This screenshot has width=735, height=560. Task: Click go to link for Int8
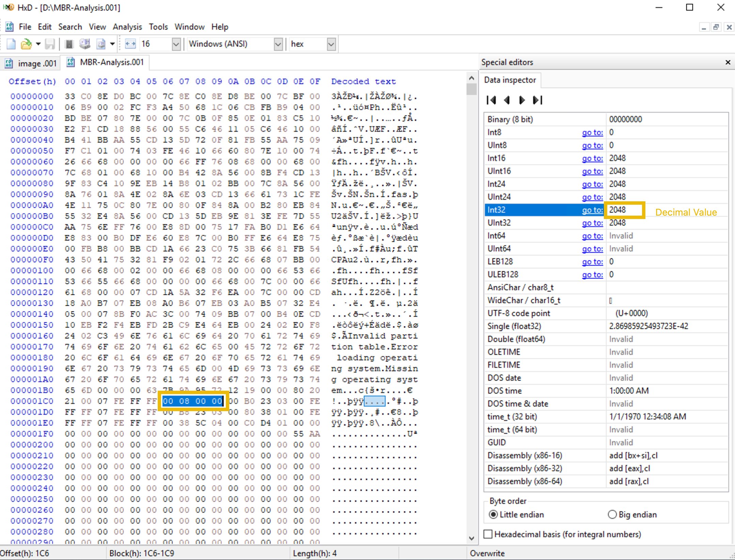click(592, 133)
